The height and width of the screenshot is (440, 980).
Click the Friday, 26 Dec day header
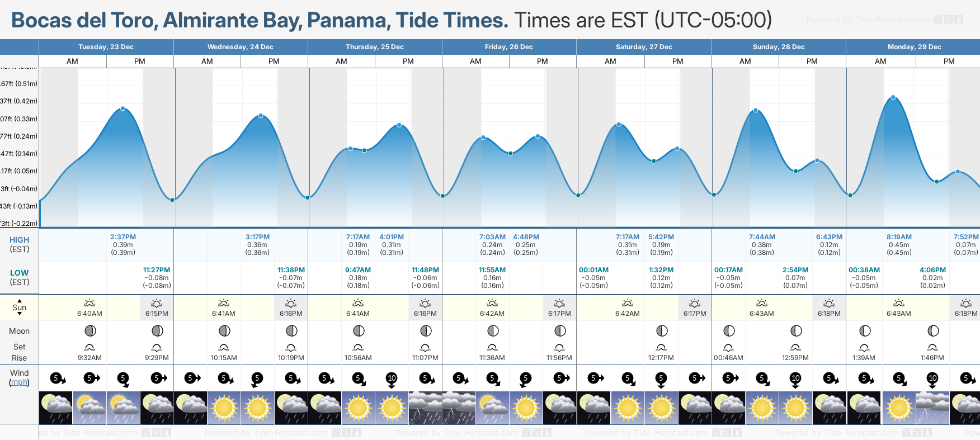tap(508, 47)
